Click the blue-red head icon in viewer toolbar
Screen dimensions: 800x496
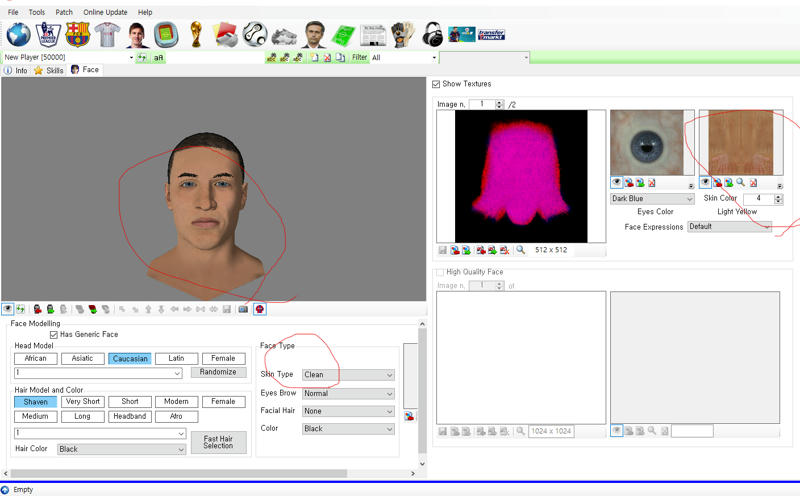click(260, 309)
